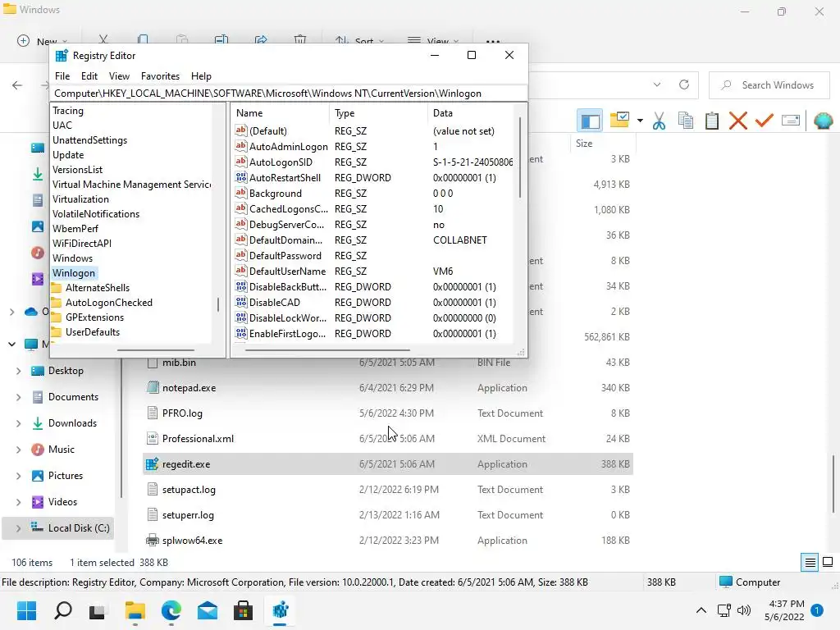The image size is (840, 630).
Task: Select Professional.xml file
Action: (199, 439)
